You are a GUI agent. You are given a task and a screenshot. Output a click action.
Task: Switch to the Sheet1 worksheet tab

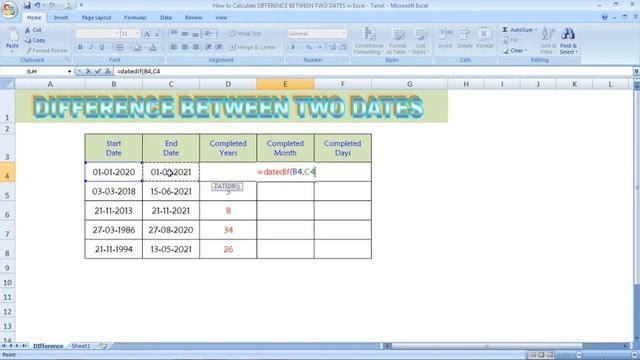tap(81, 346)
